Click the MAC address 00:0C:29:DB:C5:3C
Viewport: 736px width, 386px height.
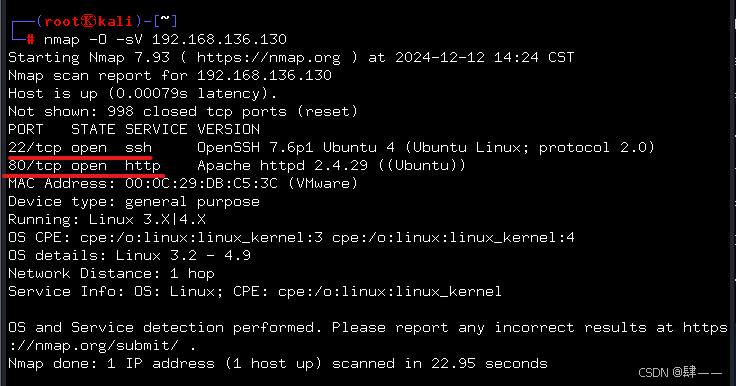click(x=201, y=183)
